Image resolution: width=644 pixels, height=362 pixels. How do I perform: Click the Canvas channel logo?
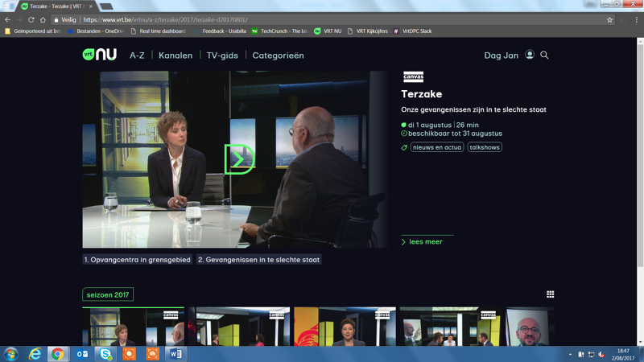(413, 77)
